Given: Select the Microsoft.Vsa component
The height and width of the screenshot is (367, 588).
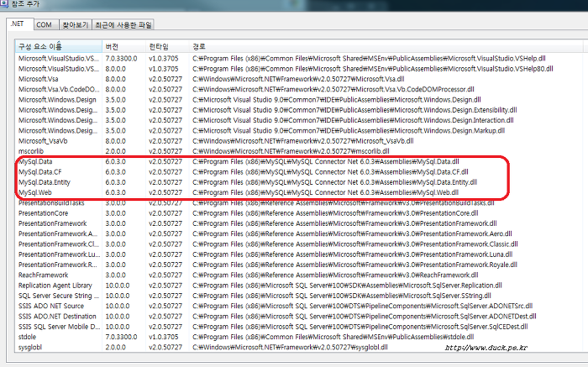Looking at the screenshot, I should click(39, 79).
